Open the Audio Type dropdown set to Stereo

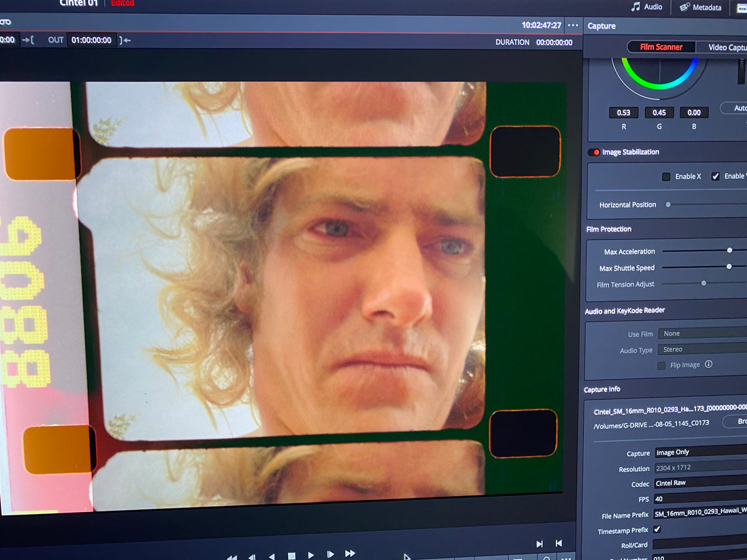[x=702, y=349]
